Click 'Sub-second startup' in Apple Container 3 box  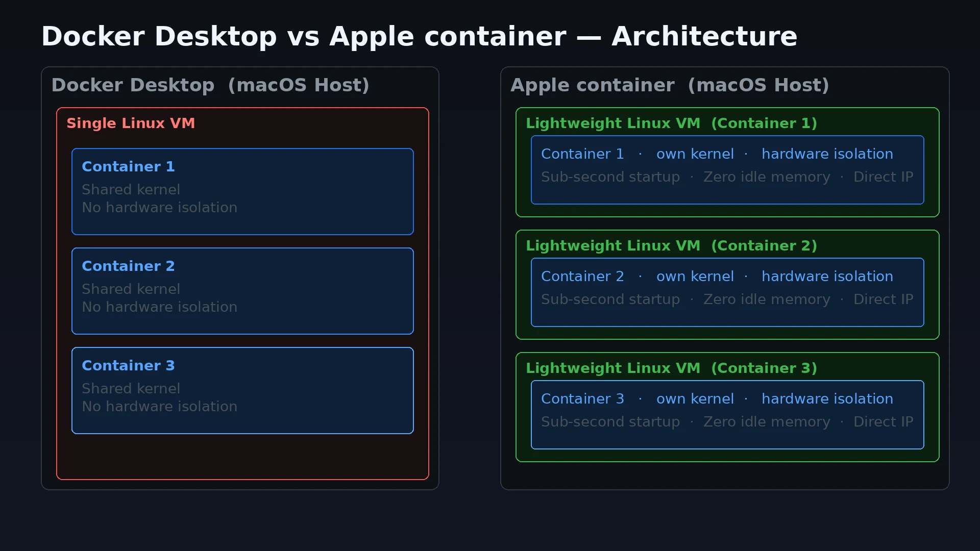tap(610, 422)
